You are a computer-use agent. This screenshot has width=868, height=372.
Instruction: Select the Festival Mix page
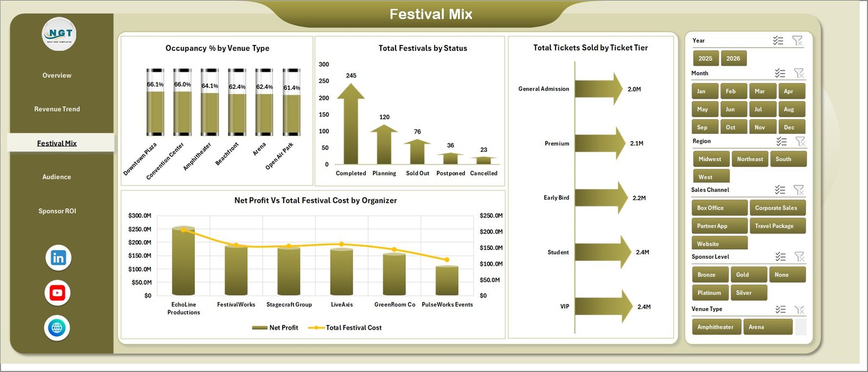(61, 143)
